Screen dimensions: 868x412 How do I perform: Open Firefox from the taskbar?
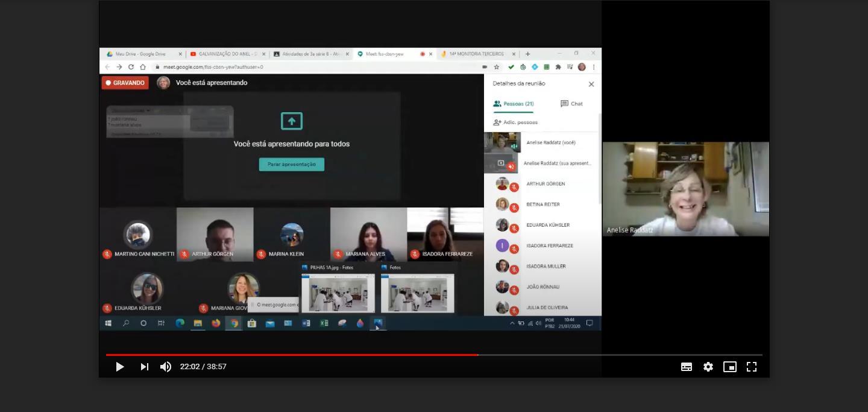216,323
